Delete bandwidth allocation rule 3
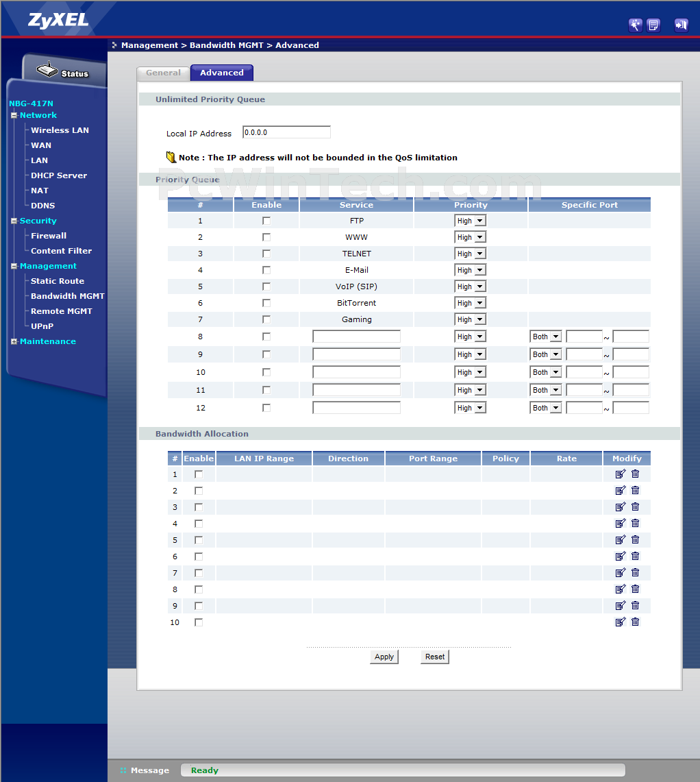The height and width of the screenshot is (782, 700). (635, 506)
